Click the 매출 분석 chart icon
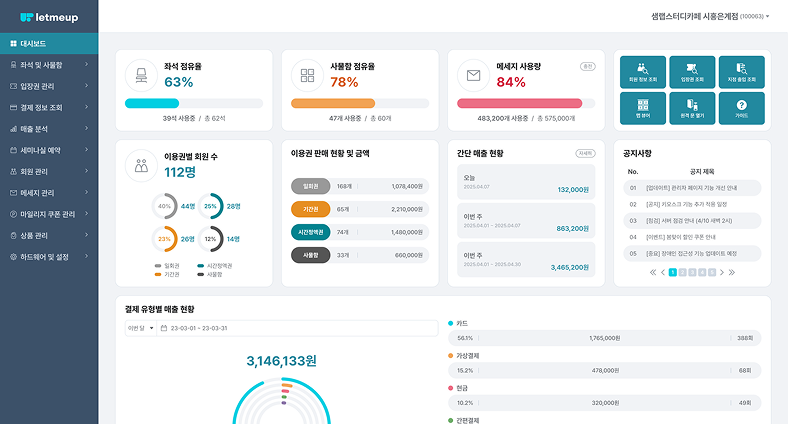This screenshot has width=788, height=424. coord(14,129)
